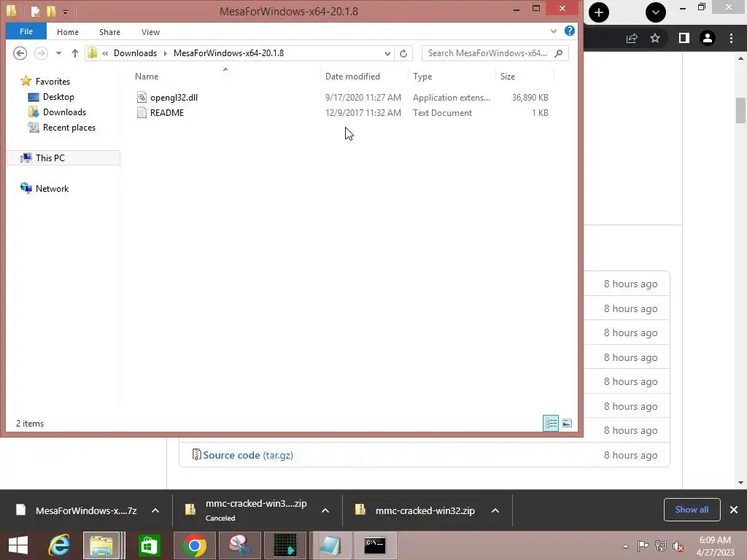Sort by Date modified column
Viewport: 747px width, 560px height.
pos(352,76)
